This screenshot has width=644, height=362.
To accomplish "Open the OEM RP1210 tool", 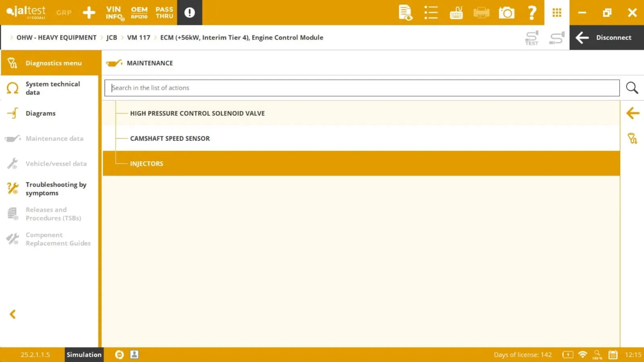I will pos(139,12).
